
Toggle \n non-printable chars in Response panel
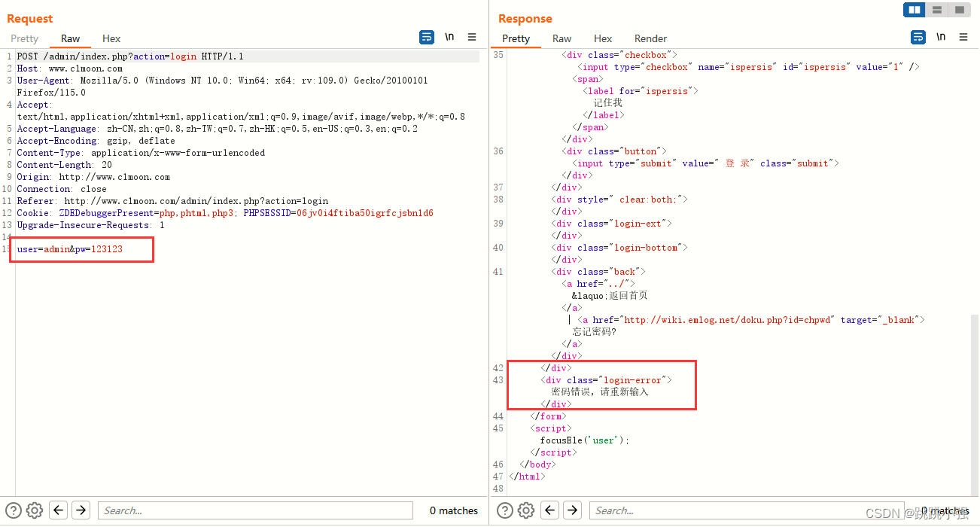point(941,37)
